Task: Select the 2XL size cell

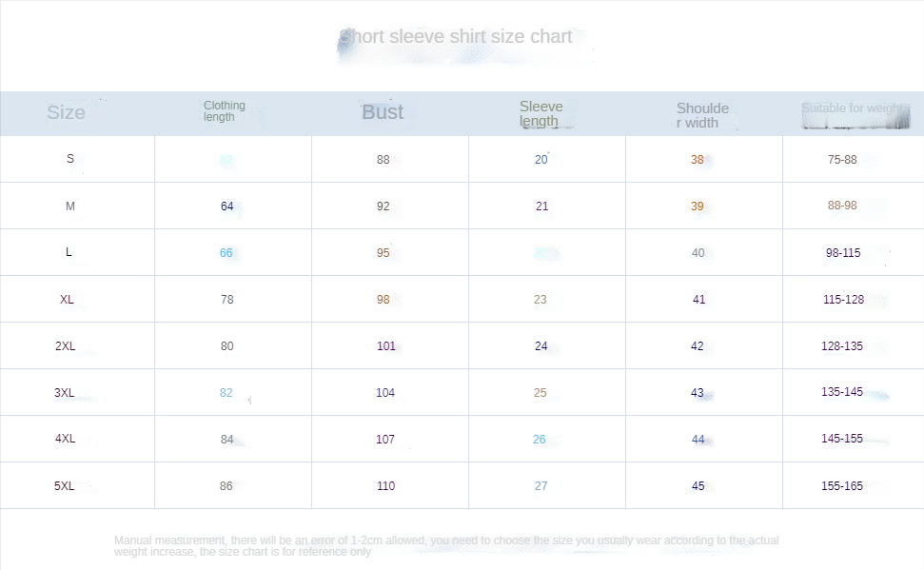Action: tap(65, 346)
